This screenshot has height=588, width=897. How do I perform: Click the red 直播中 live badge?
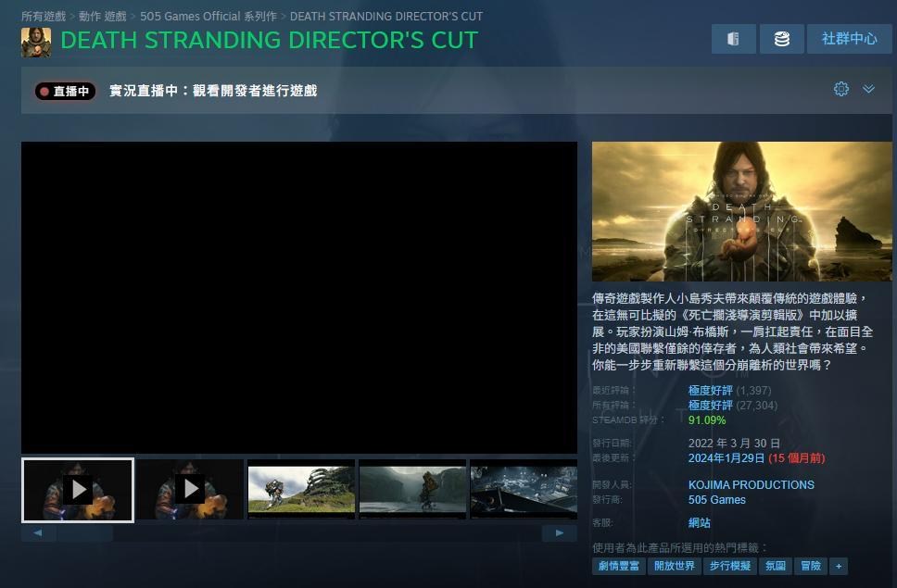click(65, 91)
